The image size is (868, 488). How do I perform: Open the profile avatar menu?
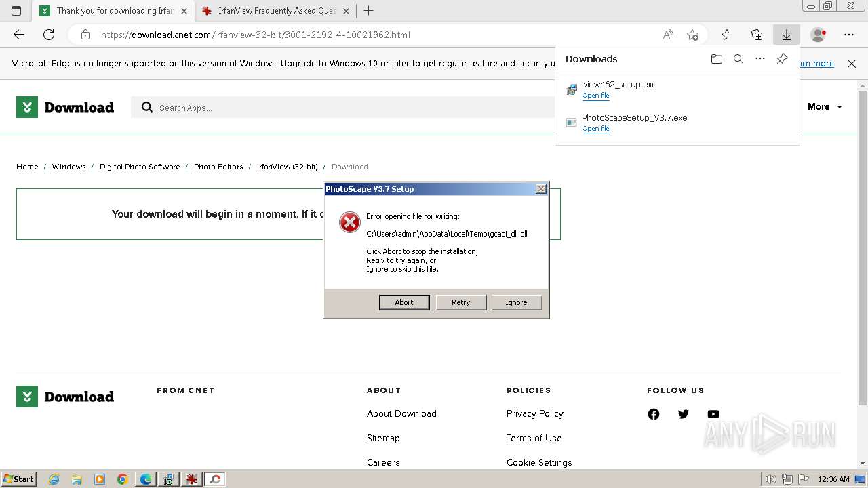point(818,35)
